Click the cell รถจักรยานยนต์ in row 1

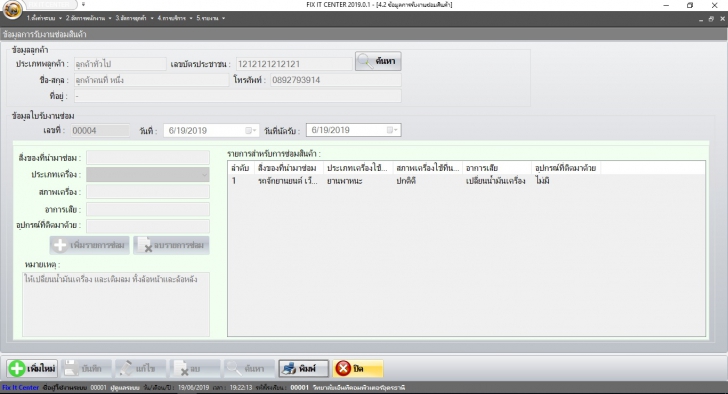pos(287,181)
